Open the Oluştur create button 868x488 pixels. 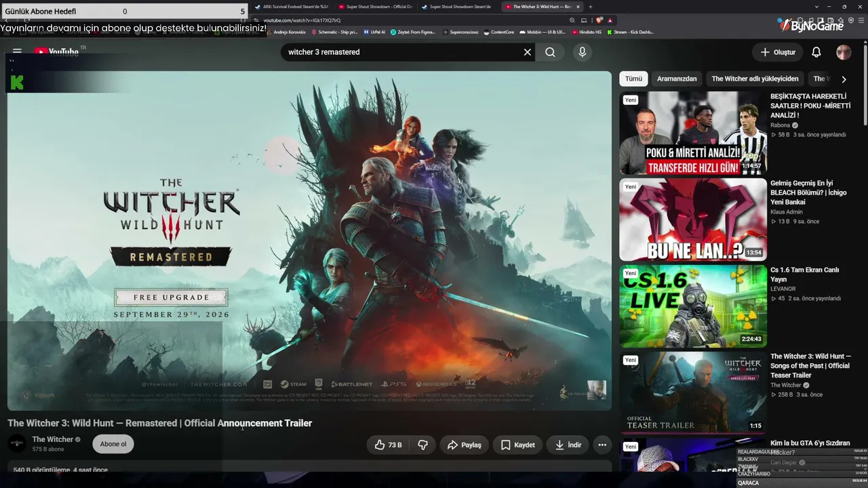point(777,52)
